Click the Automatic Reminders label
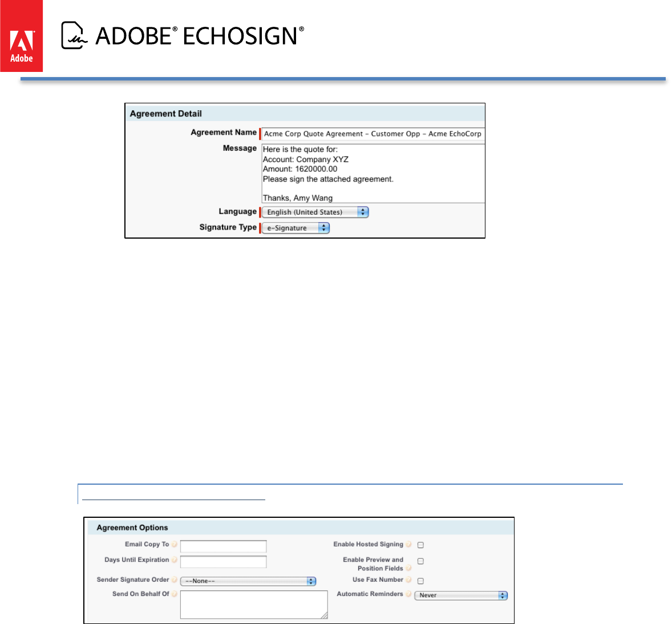 (x=370, y=594)
